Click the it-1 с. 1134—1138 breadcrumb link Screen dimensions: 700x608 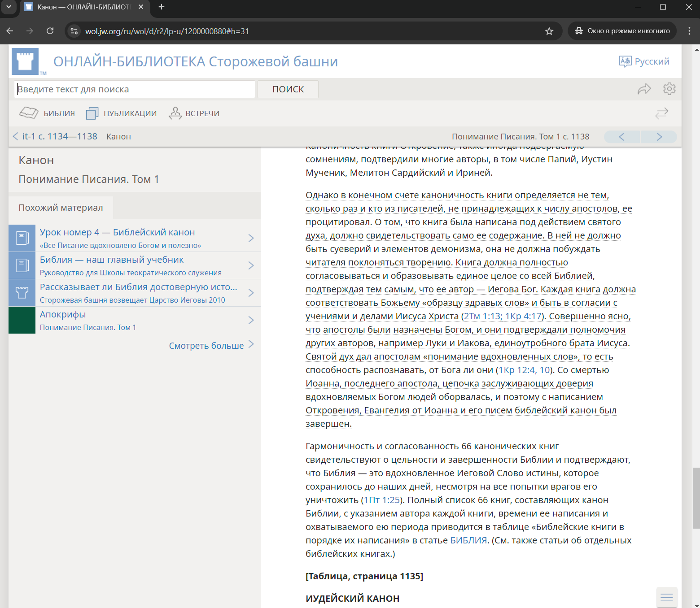pos(60,136)
